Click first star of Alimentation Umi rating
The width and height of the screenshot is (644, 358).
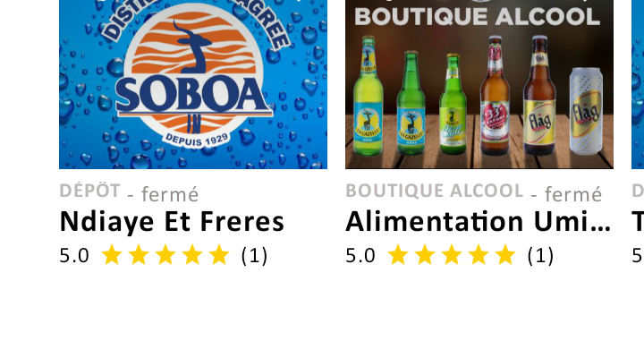point(398,255)
